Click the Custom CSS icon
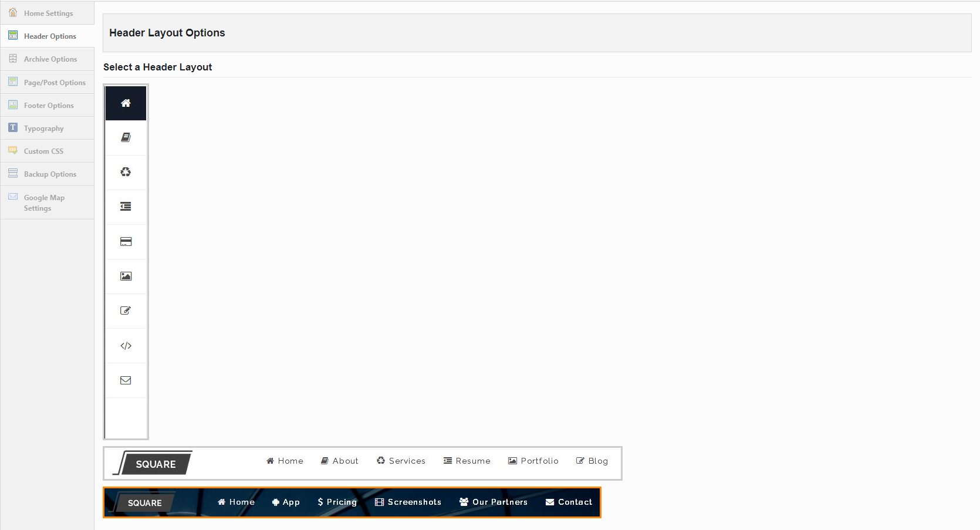The width and height of the screenshot is (980, 530). point(13,150)
